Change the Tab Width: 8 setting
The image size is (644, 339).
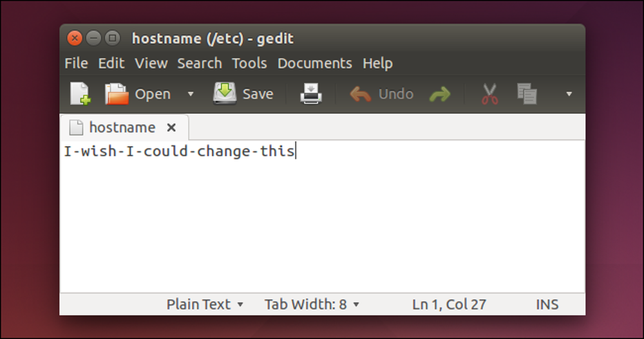312,304
